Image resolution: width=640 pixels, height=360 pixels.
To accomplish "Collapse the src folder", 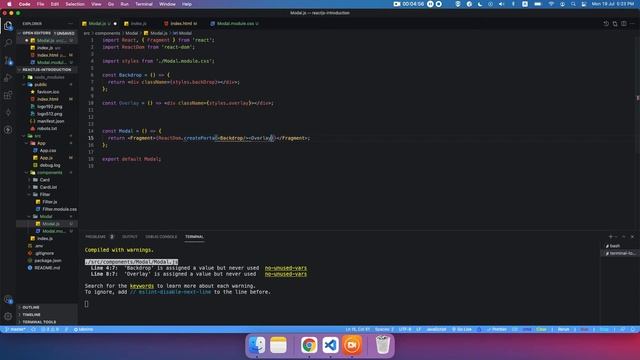I will 47,136.
